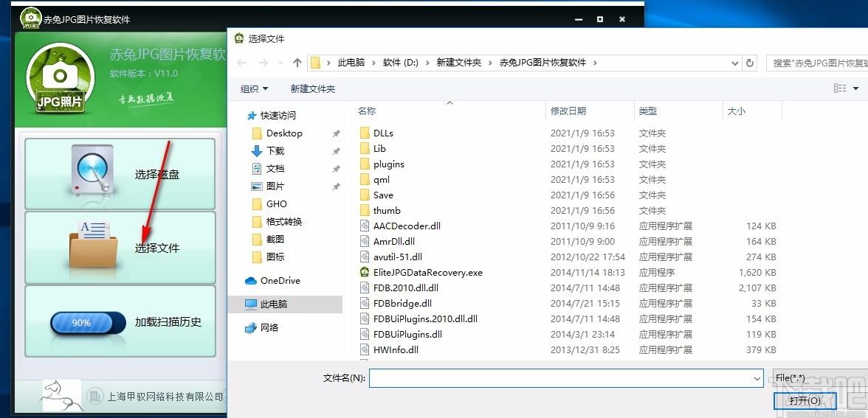Click pin icon next to Desktop
This screenshot has height=418, width=868.
tap(336, 133)
